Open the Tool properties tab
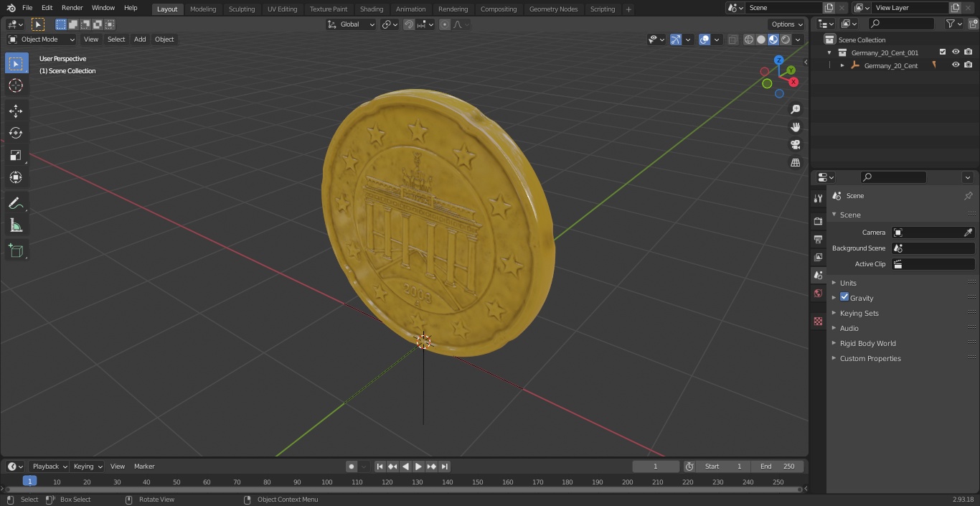The height and width of the screenshot is (506, 980). coord(818,199)
